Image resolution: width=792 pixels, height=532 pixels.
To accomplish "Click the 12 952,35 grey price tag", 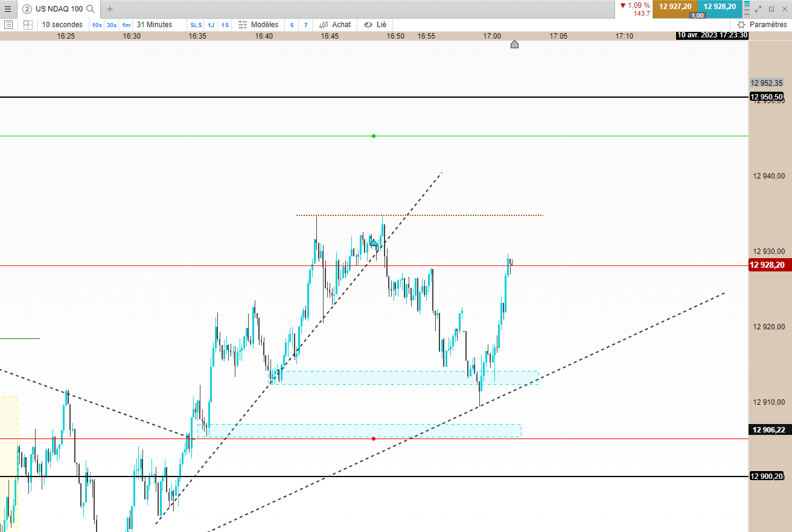I will click(x=767, y=83).
